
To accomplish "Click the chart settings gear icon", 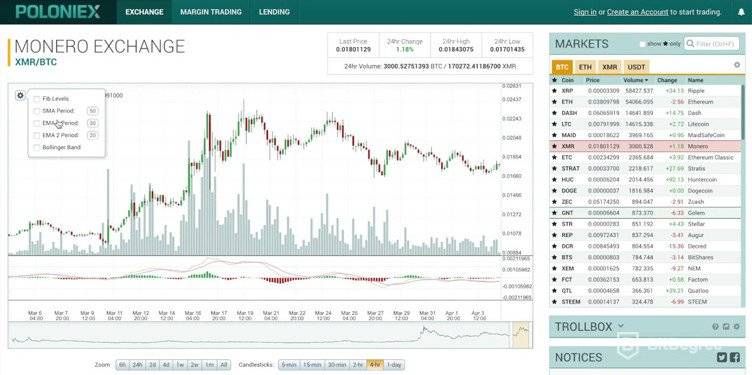I will pos(20,95).
